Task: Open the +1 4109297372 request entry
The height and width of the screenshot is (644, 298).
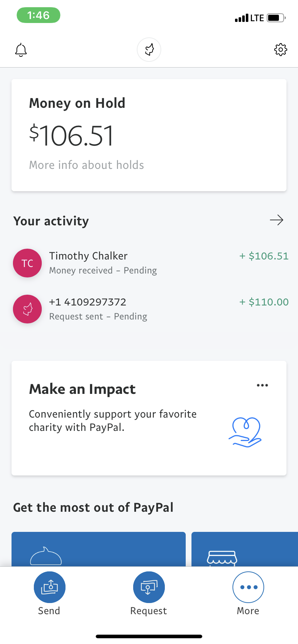Action: 149,309
